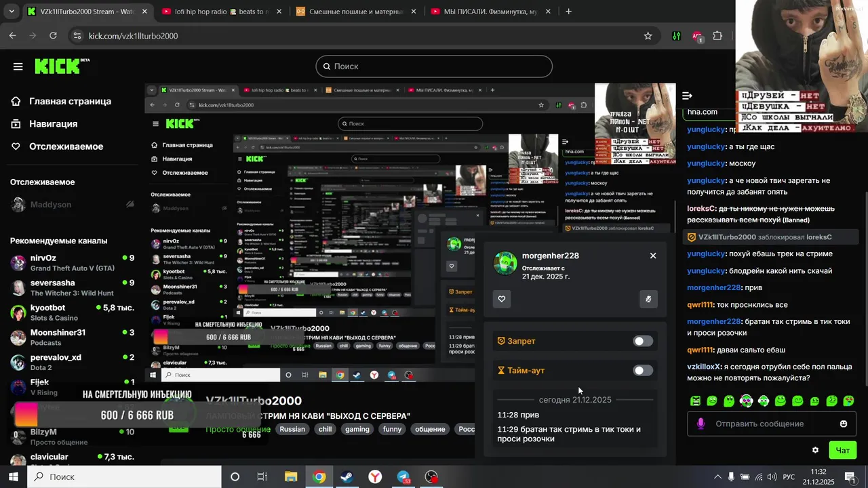This screenshot has width=868, height=488.
Task: Click 'Russian' stream tag
Action: [x=292, y=429]
